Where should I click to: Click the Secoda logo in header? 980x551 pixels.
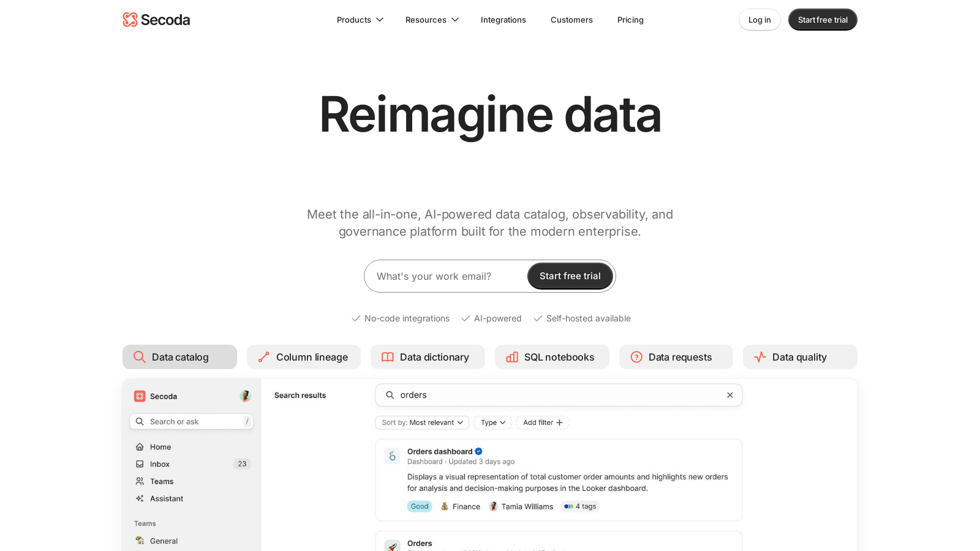click(x=156, y=20)
